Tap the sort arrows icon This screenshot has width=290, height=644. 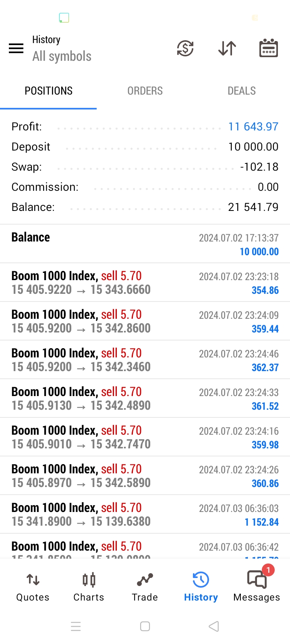[x=227, y=49]
